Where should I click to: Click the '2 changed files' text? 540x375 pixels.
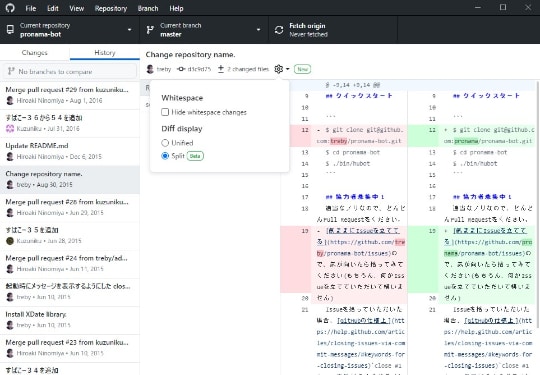tap(248, 69)
